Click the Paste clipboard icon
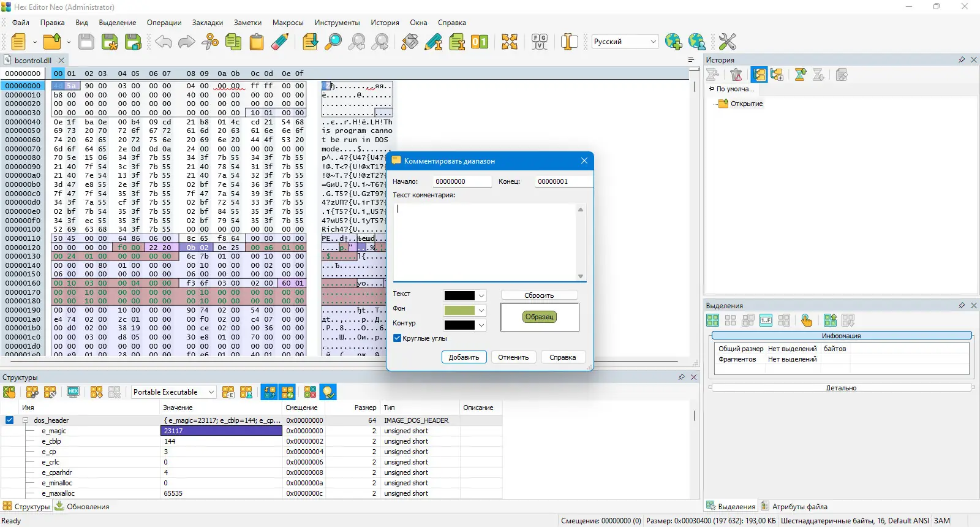This screenshot has height=527, width=980. point(257,42)
